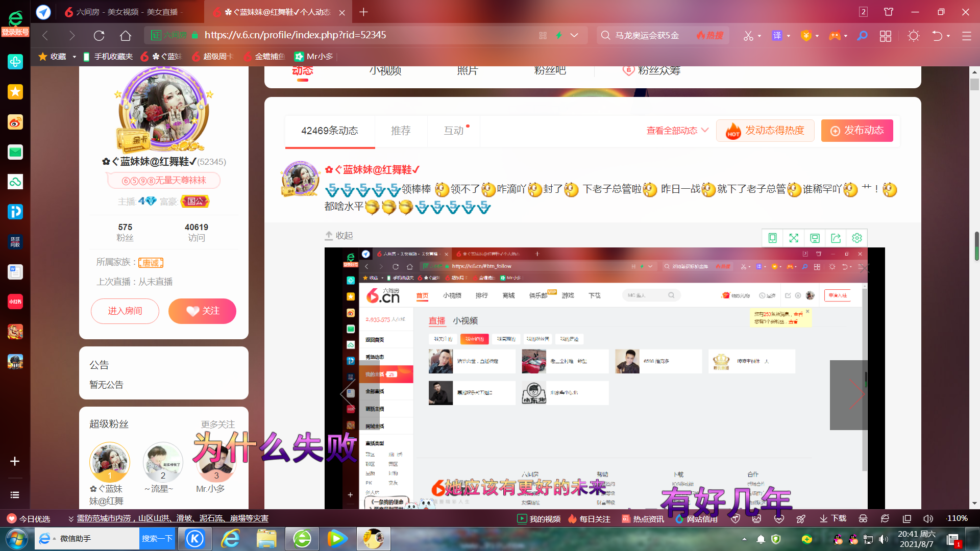Click the 发动态得热度 button

(x=765, y=131)
